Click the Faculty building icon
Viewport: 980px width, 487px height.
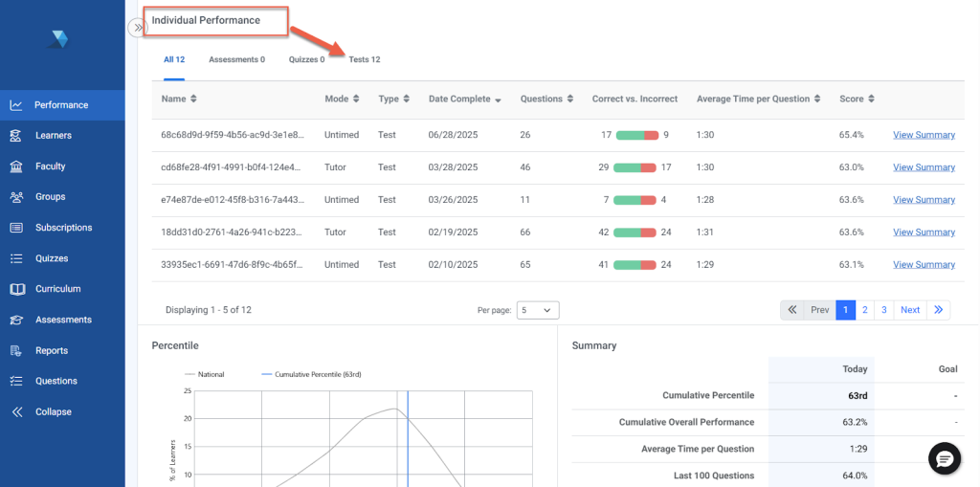tap(16, 166)
